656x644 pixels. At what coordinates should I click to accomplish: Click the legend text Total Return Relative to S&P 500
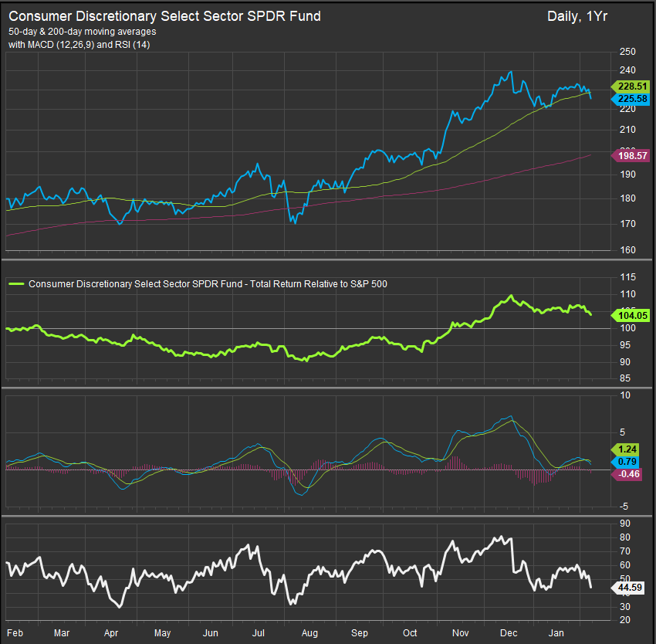319,284
